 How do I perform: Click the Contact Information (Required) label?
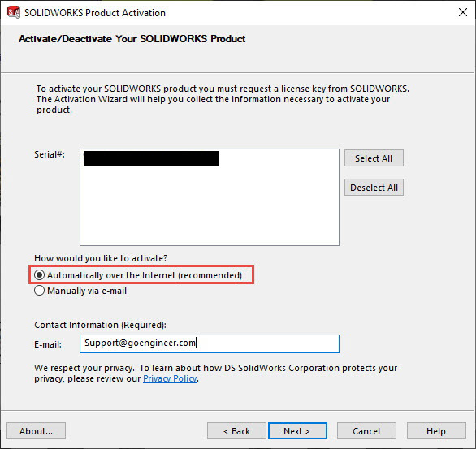click(x=100, y=325)
